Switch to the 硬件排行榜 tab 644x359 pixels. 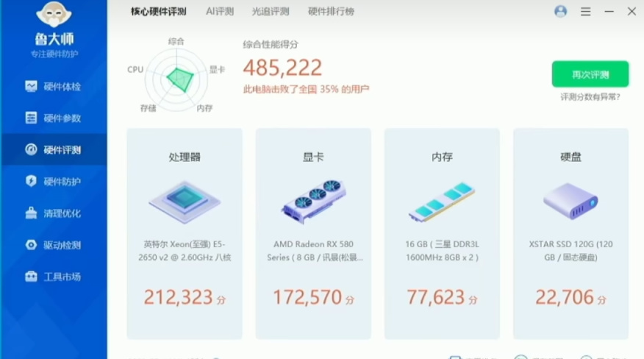tap(331, 12)
